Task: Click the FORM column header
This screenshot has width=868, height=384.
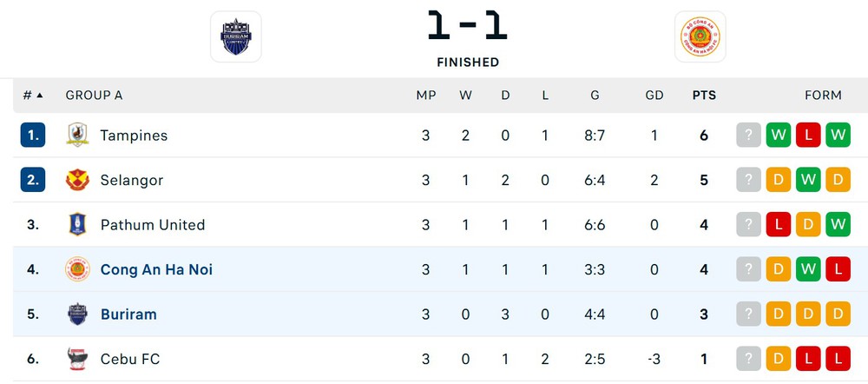Action: tap(823, 95)
